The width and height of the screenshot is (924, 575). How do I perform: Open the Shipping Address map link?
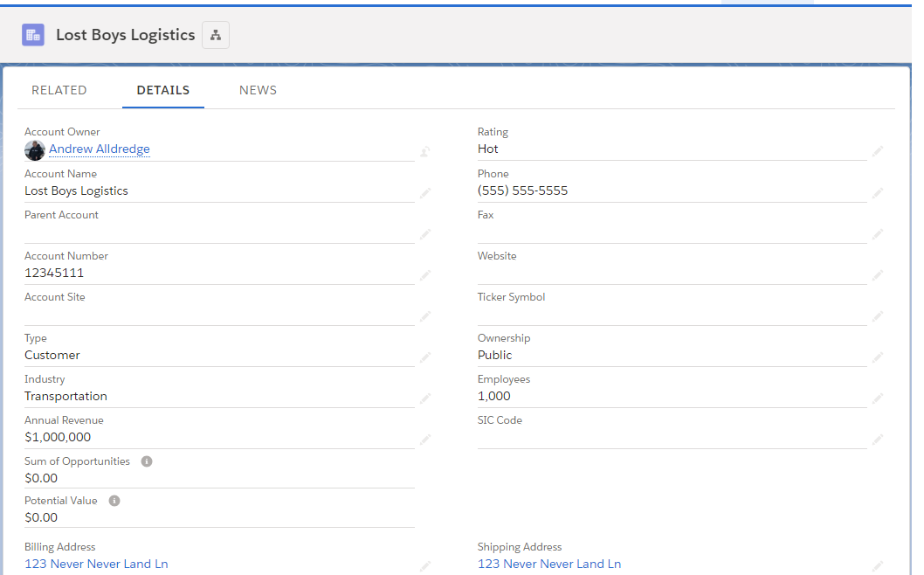(x=549, y=564)
